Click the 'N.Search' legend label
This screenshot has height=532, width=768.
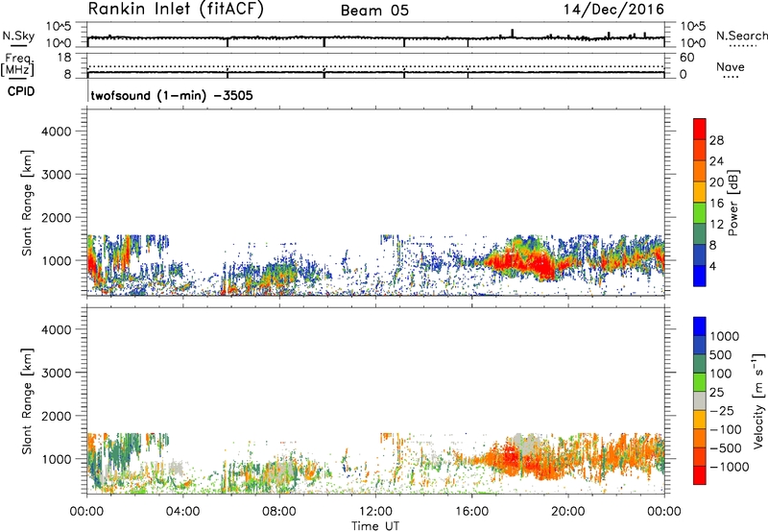741,36
